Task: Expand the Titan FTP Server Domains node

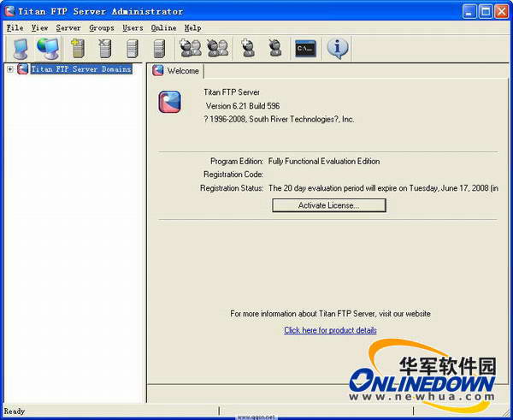Action: pyautogui.click(x=10, y=69)
